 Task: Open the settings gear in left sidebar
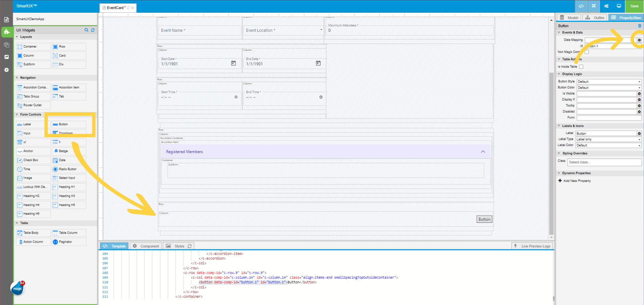[6, 70]
